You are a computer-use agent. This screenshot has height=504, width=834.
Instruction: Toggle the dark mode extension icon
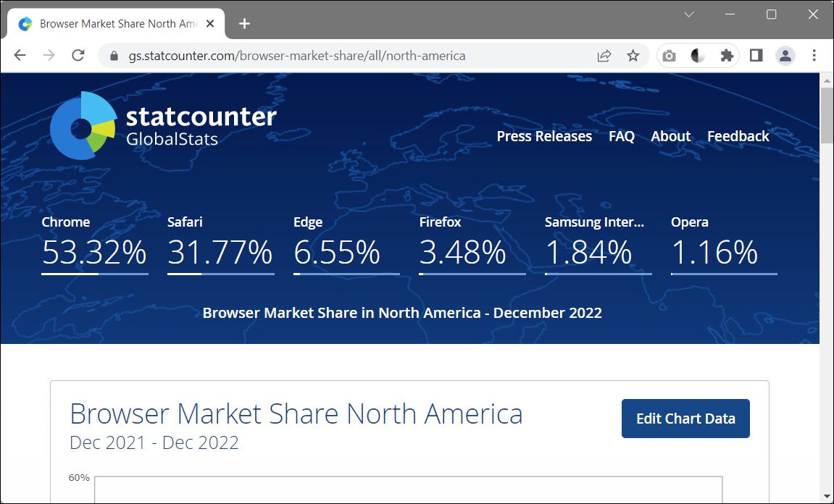pos(697,55)
